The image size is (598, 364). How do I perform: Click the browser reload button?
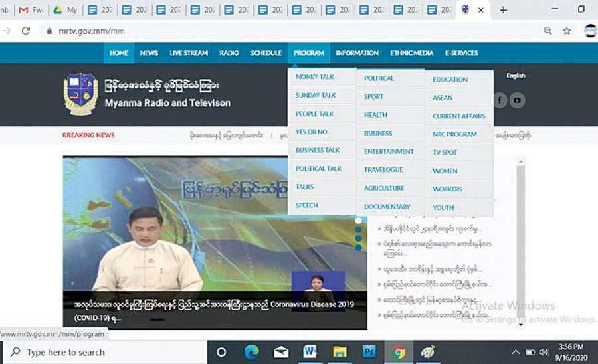[26, 31]
